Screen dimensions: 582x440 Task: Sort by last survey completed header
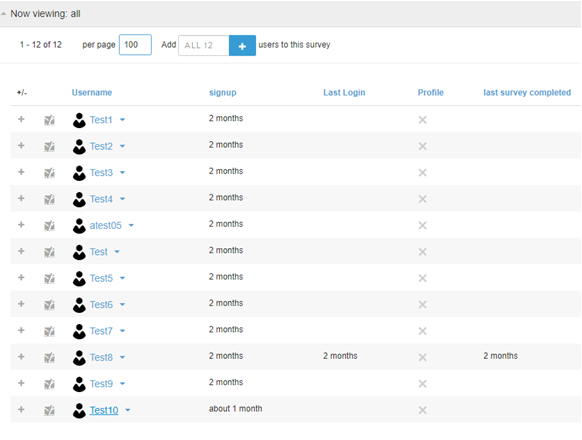(x=527, y=92)
